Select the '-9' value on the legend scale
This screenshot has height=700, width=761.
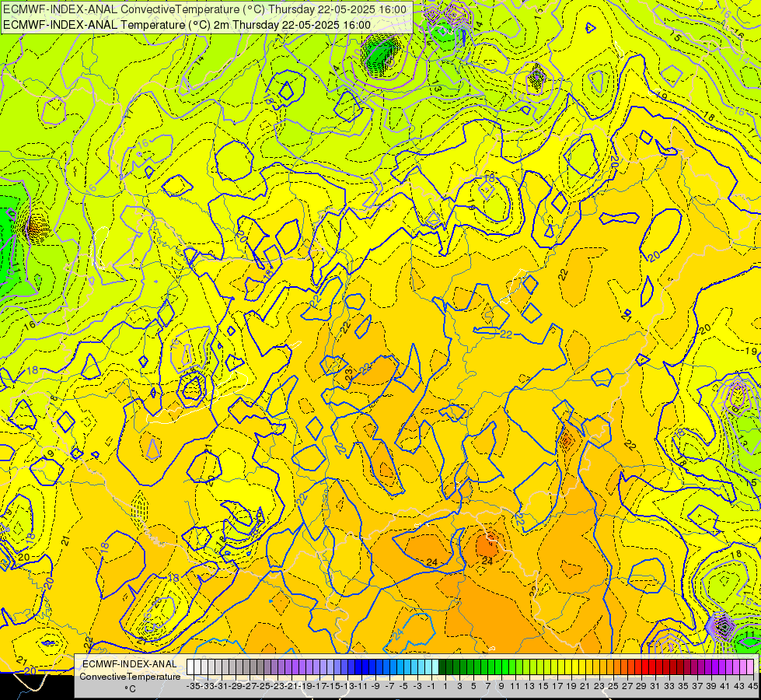375,686
